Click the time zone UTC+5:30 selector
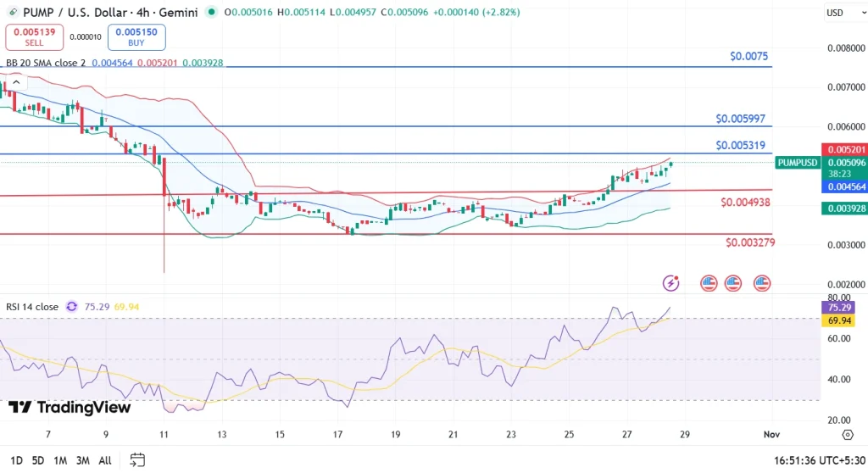This screenshot has height=473, width=868. point(815,459)
